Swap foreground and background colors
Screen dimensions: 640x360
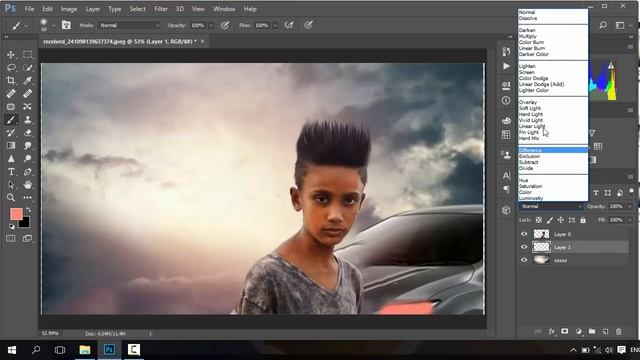pyautogui.click(x=28, y=210)
